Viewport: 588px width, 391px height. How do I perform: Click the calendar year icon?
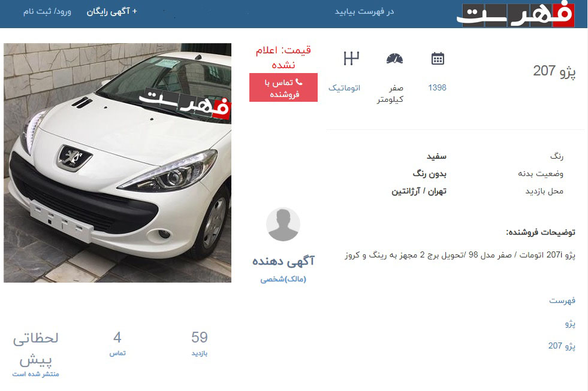(x=438, y=59)
